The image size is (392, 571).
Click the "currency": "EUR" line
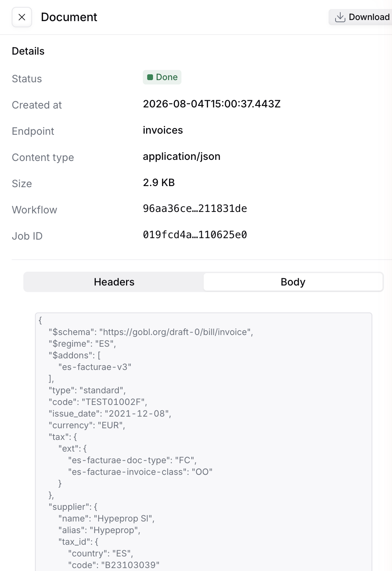click(x=87, y=425)
